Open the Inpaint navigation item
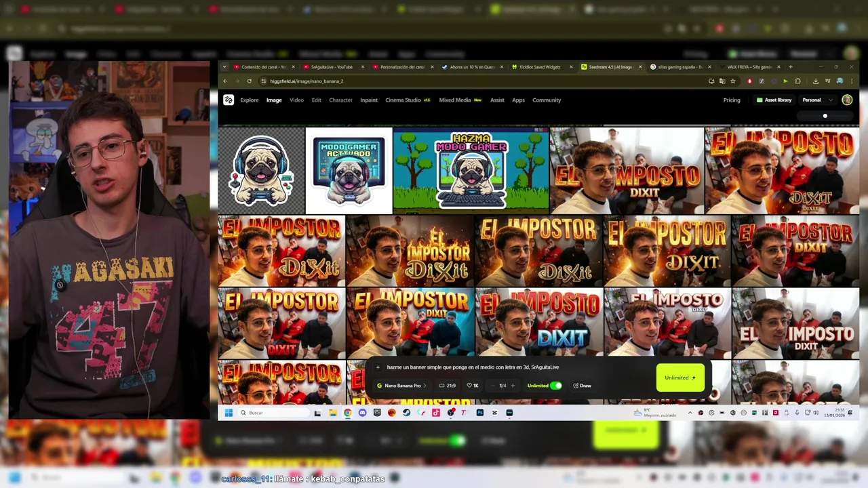 pyautogui.click(x=369, y=100)
